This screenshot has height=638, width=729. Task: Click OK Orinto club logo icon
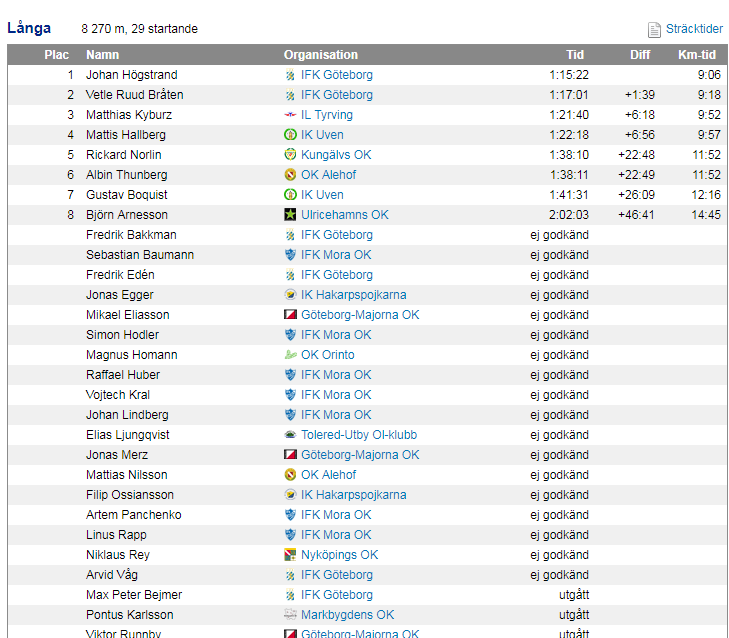[290, 355]
